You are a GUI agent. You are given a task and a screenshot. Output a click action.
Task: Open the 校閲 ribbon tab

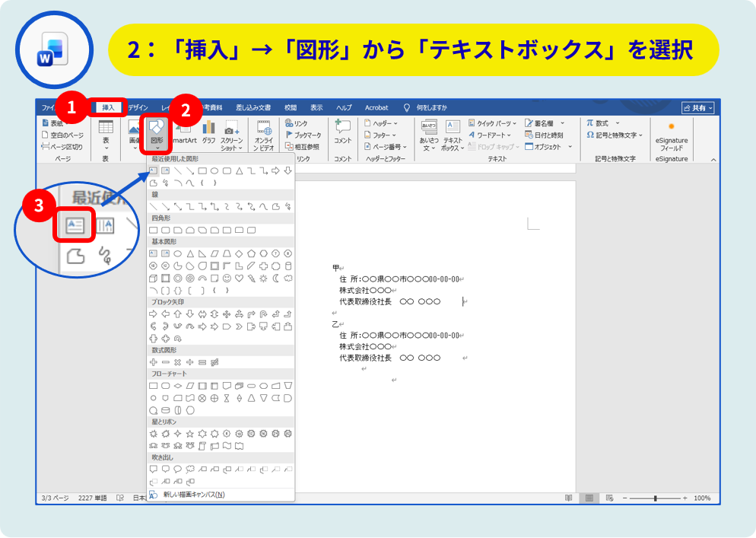tap(290, 108)
